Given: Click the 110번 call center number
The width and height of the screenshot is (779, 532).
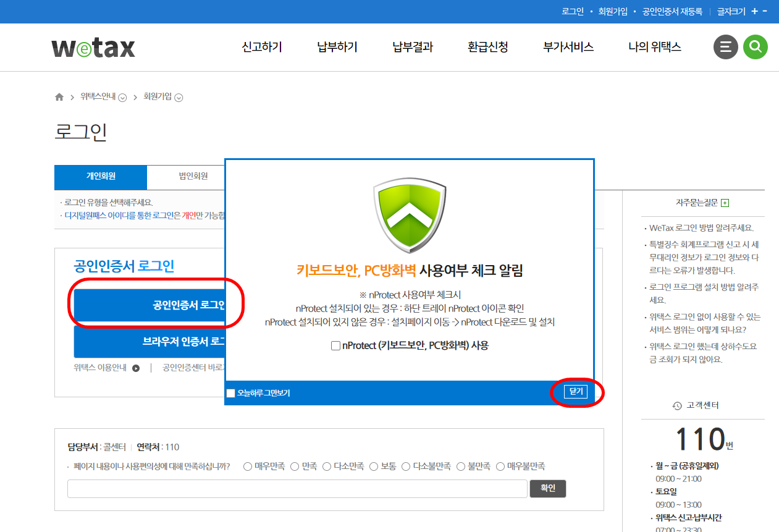Looking at the screenshot, I should point(704,439).
